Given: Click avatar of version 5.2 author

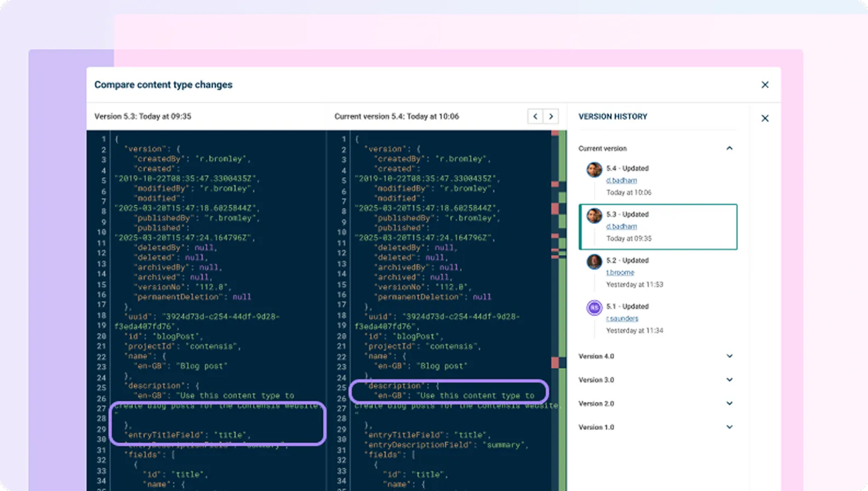Looking at the screenshot, I should 594,262.
